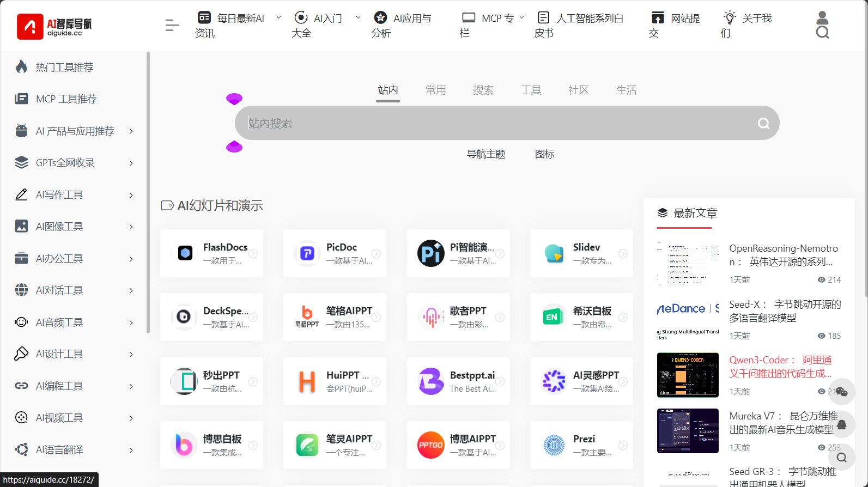
Task: Open the AI灵感PPT tool icon
Action: 554,381
